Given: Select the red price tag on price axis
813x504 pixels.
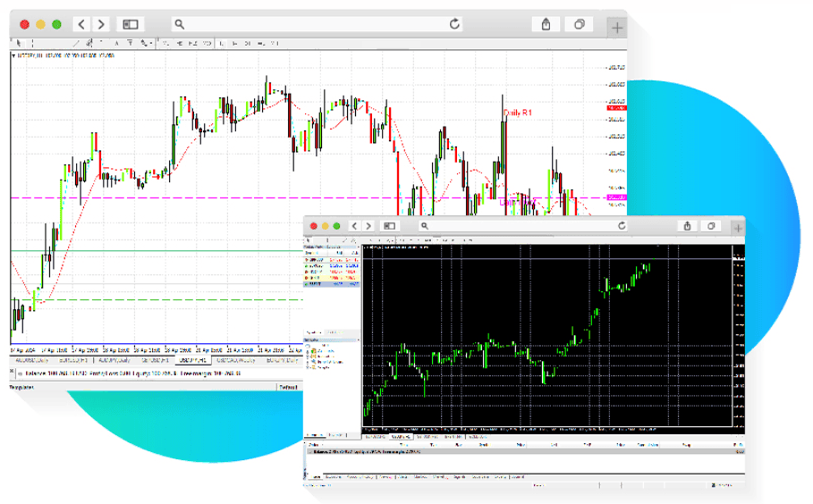Looking at the screenshot, I should pos(616,108).
